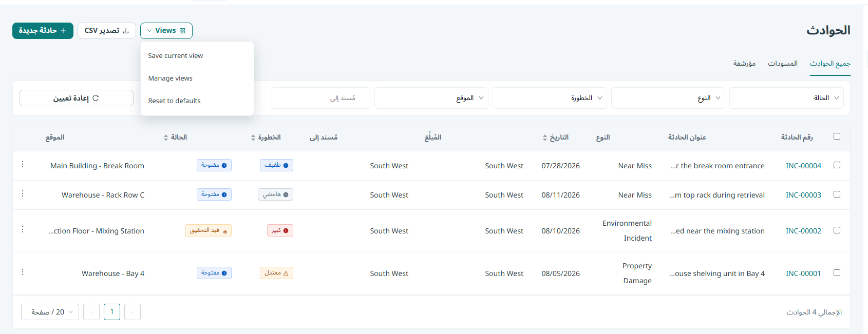
Task: Click the هامشي severity badge in INC-00003 row
Action: click(x=275, y=194)
